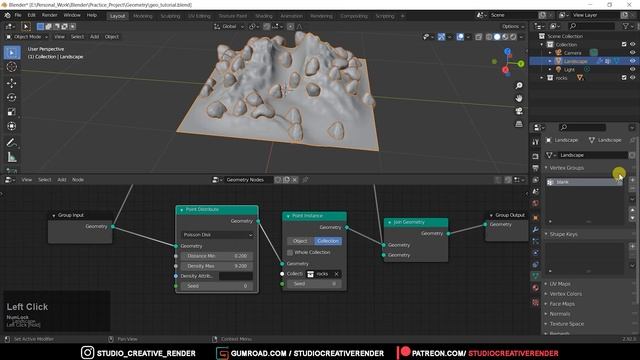Switch to material preview shading mode
640x360 pixels.
[505, 37]
